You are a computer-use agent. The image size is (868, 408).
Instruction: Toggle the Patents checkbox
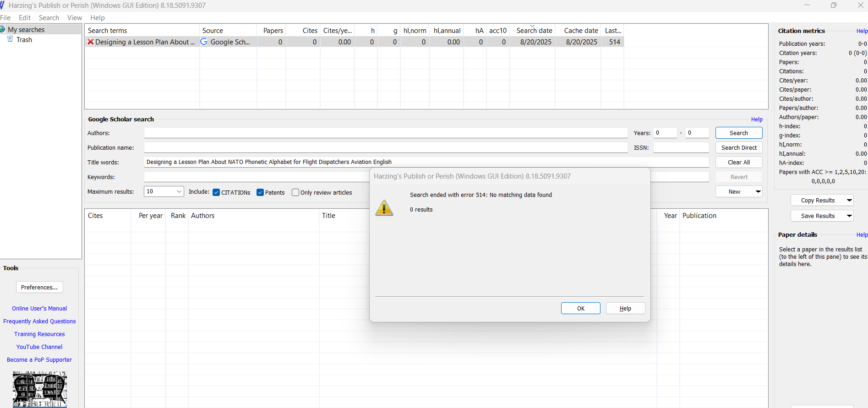coord(260,192)
